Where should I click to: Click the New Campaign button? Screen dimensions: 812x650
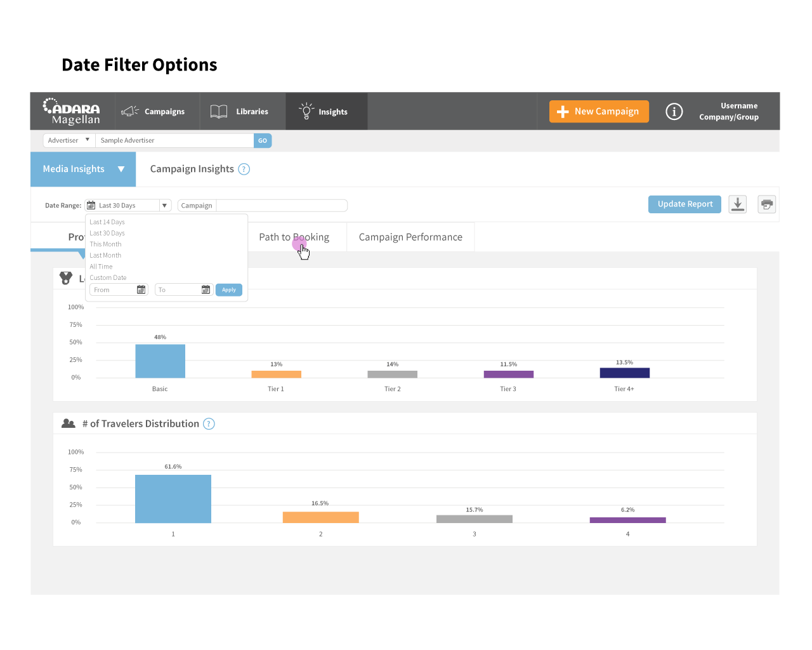pyautogui.click(x=599, y=111)
